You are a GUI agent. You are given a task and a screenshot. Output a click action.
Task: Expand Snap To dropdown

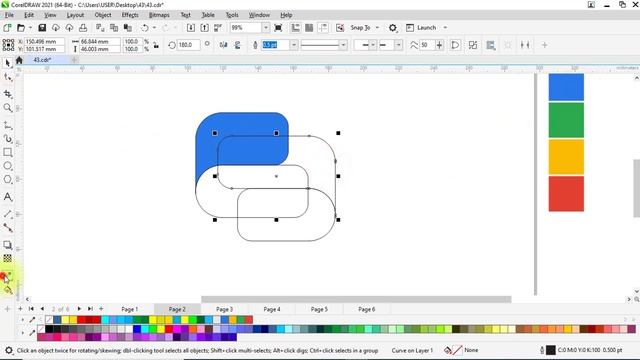(377, 28)
